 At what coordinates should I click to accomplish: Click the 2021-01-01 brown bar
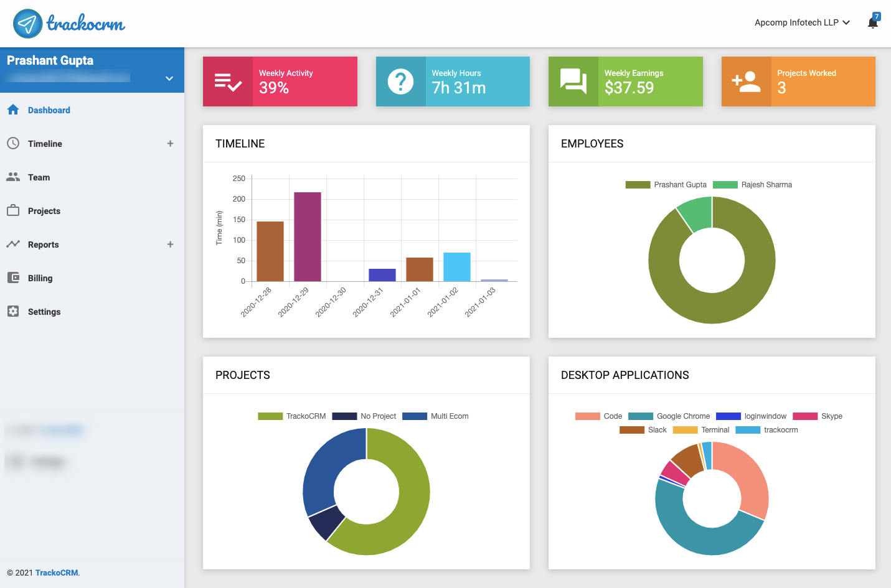(x=420, y=269)
